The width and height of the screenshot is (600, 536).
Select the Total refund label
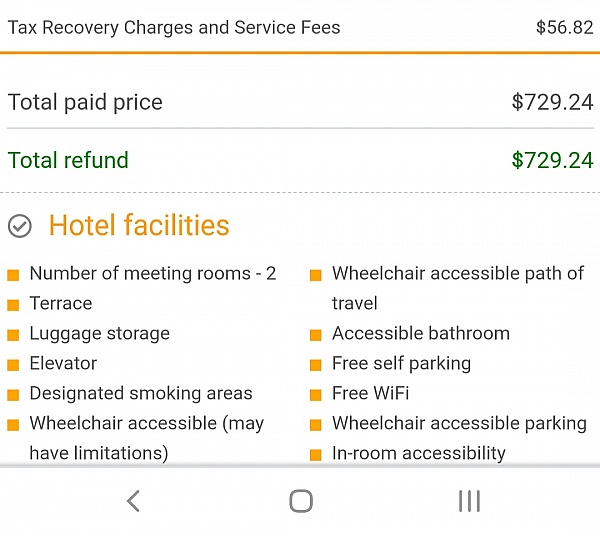[68, 160]
